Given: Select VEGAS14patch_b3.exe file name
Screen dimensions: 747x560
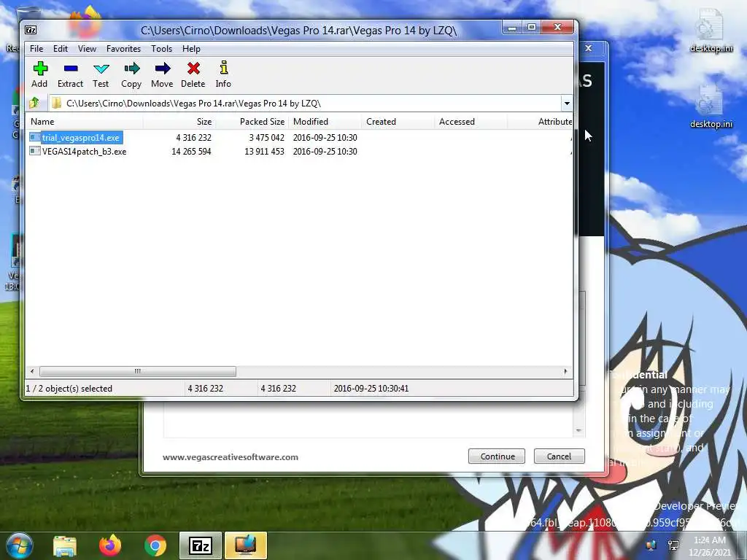Looking at the screenshot, I should [x=85, y=152].
